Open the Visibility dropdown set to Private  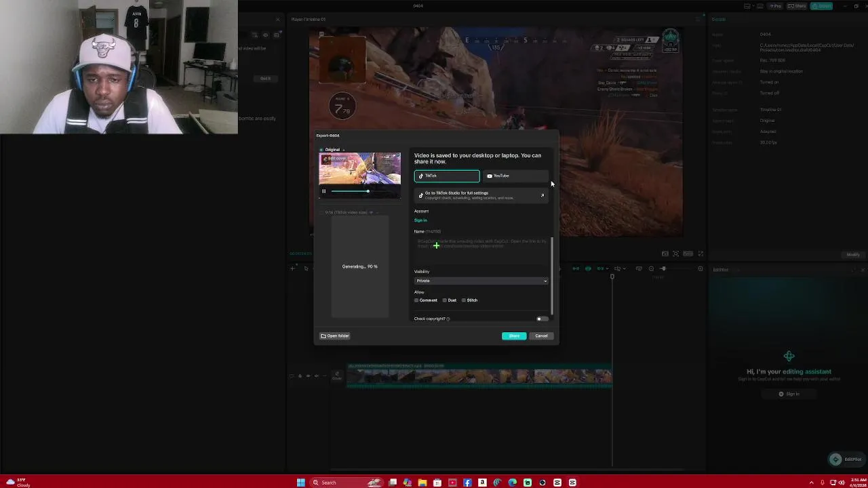481,281
